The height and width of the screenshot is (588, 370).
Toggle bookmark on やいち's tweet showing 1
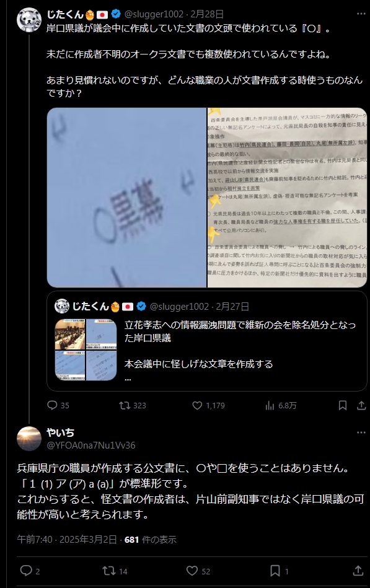point(279,571)
